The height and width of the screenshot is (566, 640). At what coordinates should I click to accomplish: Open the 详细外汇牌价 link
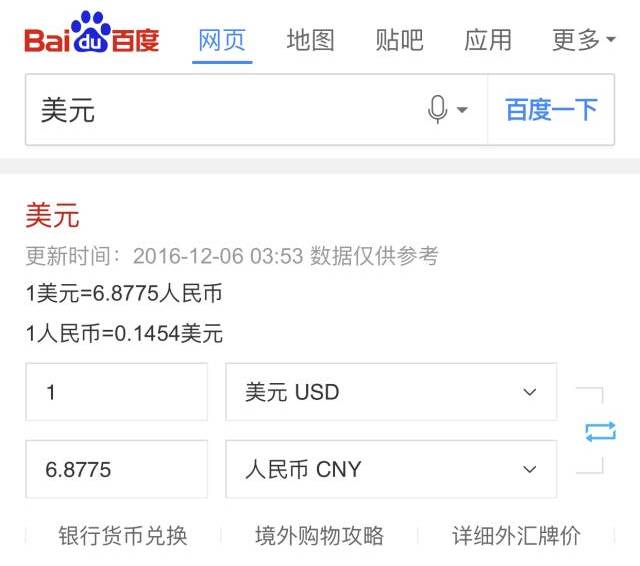[x=516, y=536]
